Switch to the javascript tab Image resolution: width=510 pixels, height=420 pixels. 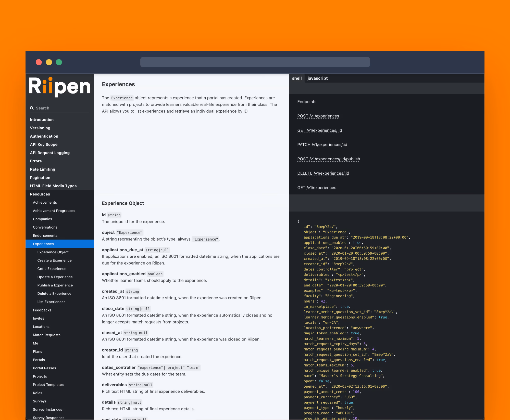coord(317,78)
